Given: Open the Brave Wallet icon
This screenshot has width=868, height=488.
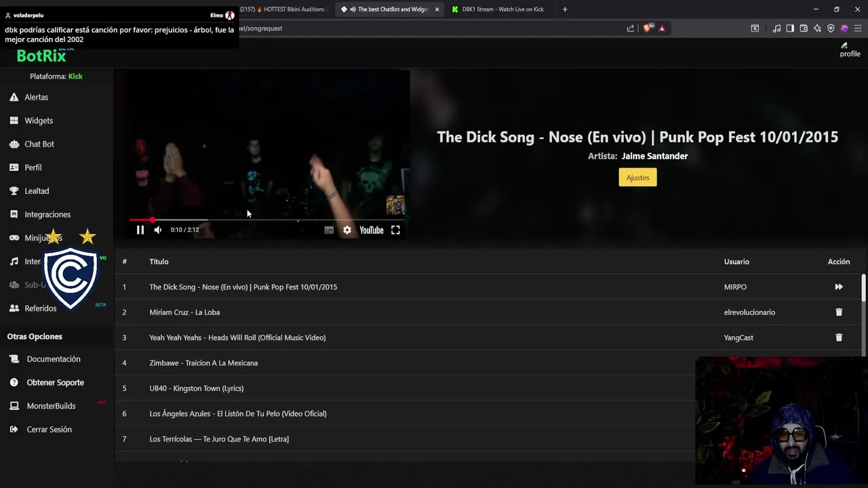Looking at the screenshot, I should coord(804,28).
